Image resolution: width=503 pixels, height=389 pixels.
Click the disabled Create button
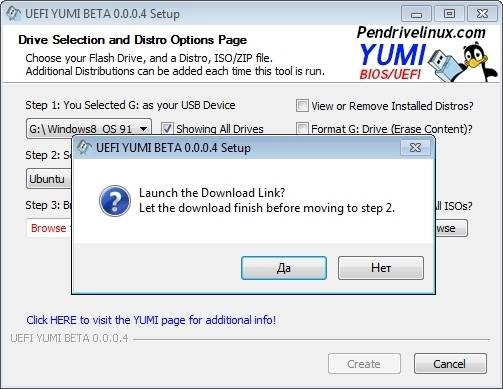(x=364, y=364)
